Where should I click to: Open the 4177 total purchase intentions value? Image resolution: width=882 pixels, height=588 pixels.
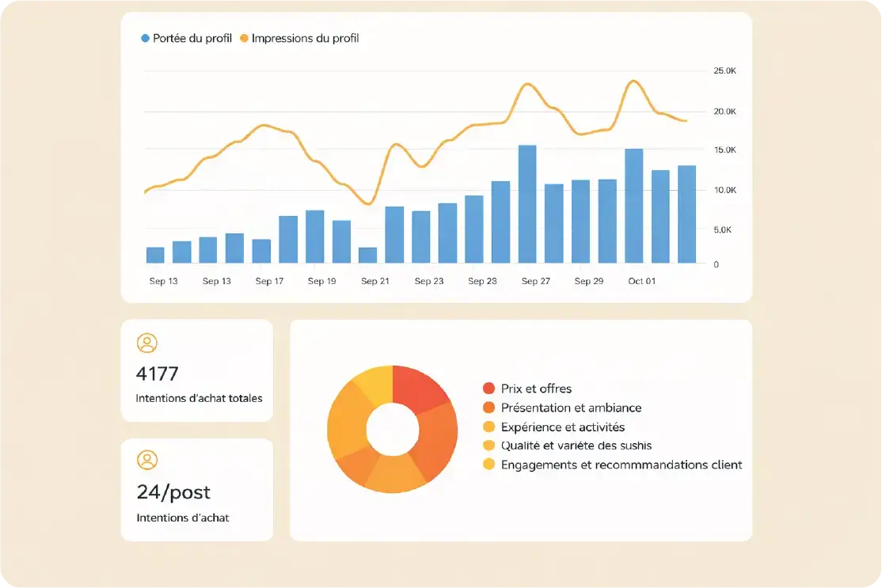coord(158,374)
